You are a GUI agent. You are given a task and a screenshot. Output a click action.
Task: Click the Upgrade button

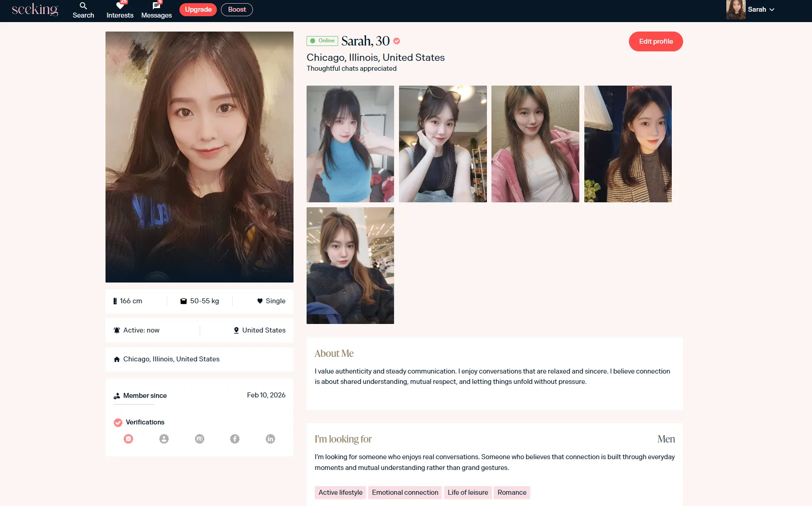coord(198,9)
